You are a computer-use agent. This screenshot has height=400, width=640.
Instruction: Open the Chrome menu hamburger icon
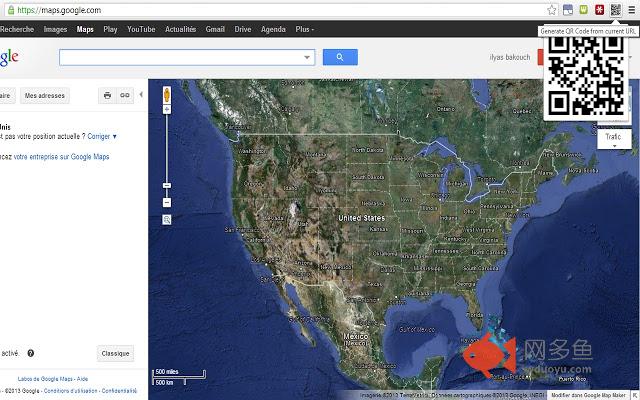pyautogui.click(x=631, y=10)
